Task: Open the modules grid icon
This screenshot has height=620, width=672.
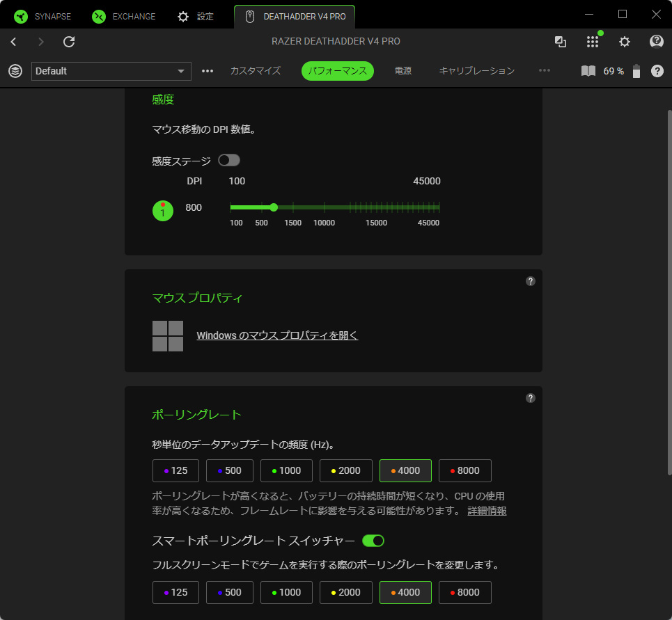Action: point(593,42)
